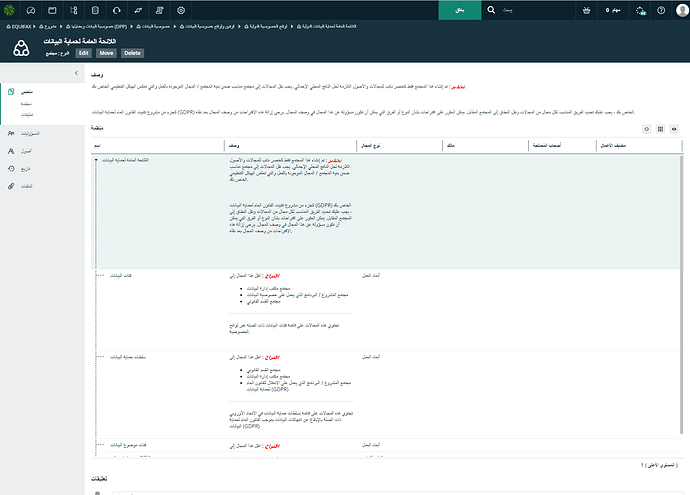The height and width of the screenshot is (495, 690).
Task: Click the Delete button
Action: pos(132,53)
